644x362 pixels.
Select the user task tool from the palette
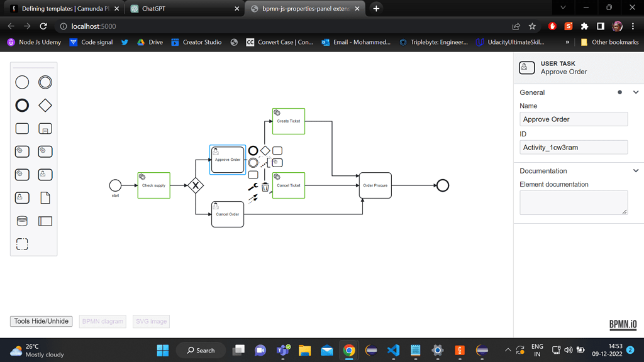(x=45, y=174)
